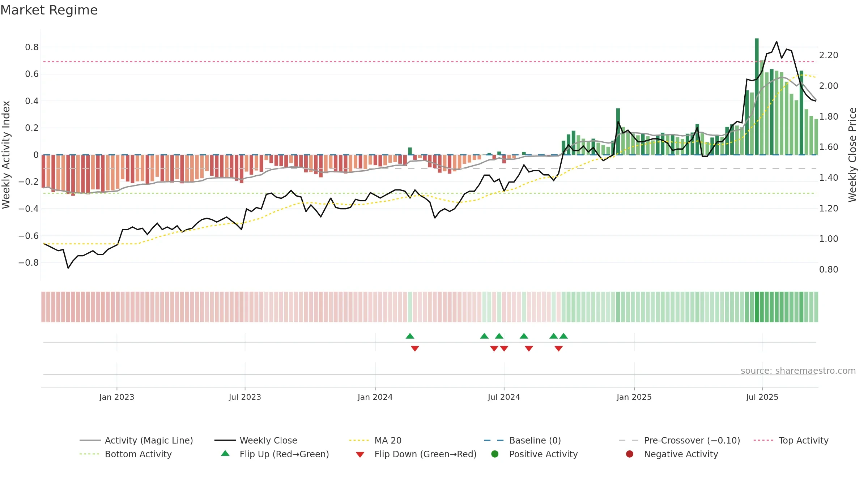Click the 1.40 price axis label
This screenshot has width=868, height=488.
tap(829, 177)
